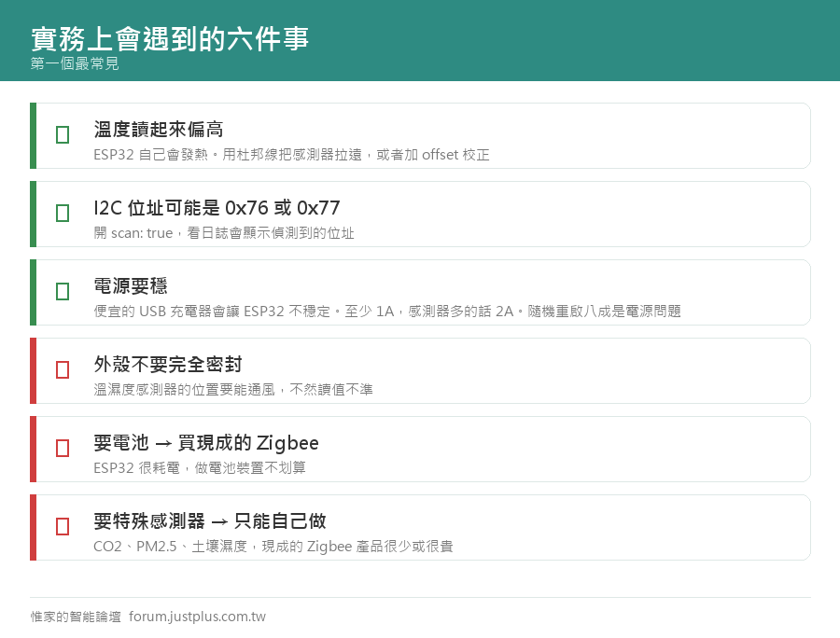The width and height of the screenshot is (840, 638).
Task: Click the ESP32 自己會發熱 description text
Action: (291, 155)
